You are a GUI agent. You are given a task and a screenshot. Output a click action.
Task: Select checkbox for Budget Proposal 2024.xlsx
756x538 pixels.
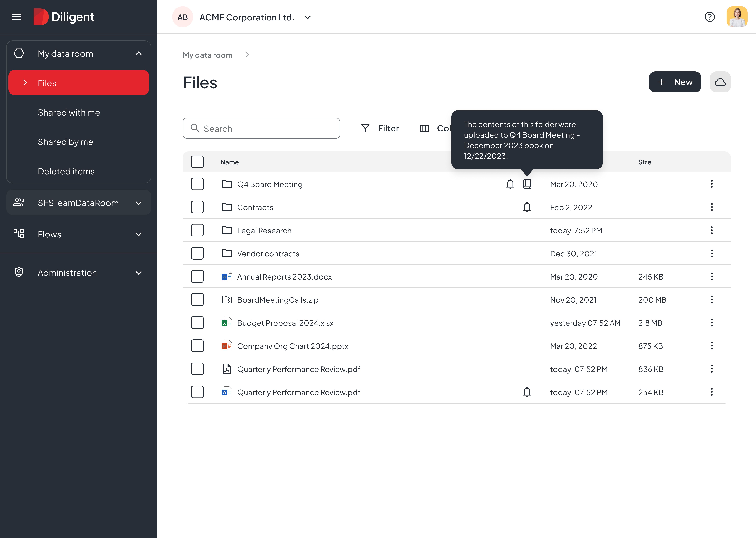[197, 323]
